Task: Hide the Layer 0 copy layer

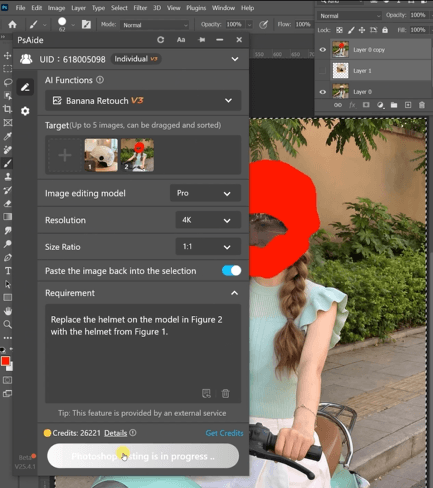Action: [322, 50]
